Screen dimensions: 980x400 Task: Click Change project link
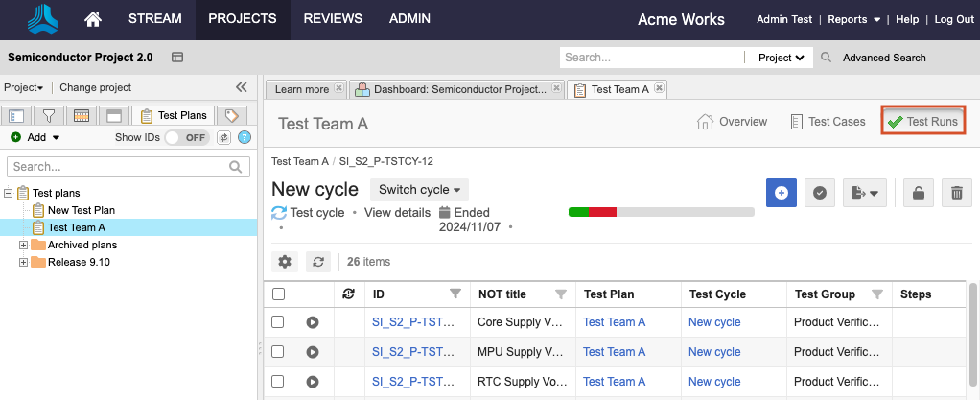(96, 87)
